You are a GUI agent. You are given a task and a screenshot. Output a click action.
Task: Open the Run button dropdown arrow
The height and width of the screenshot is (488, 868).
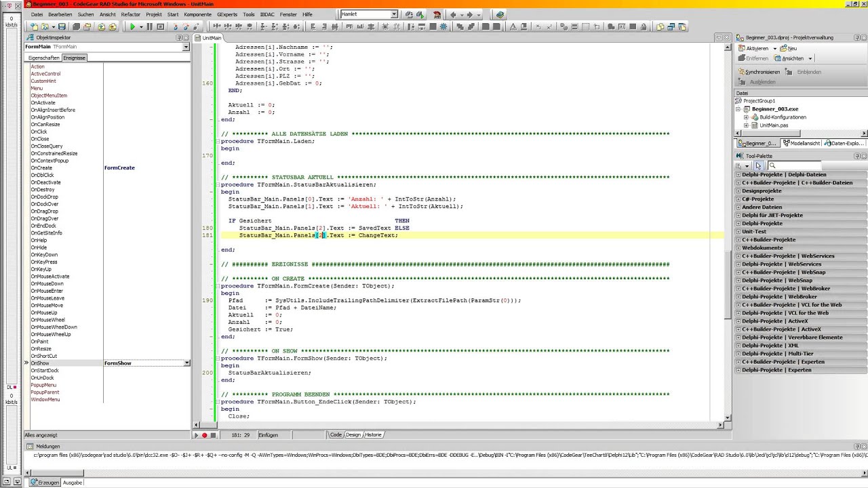pos(141,26)
